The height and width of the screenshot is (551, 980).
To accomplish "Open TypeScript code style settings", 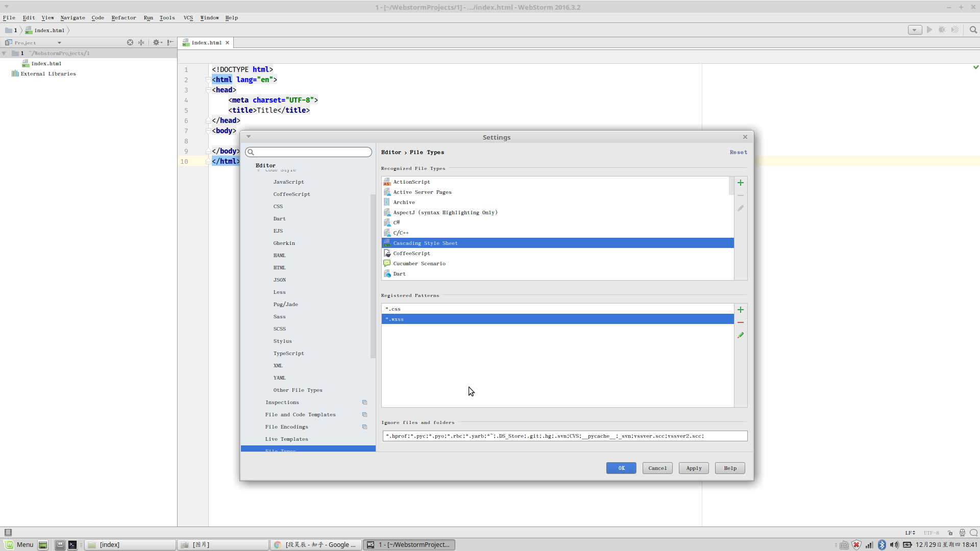I will pyautogui.click(x=288, y=354).
